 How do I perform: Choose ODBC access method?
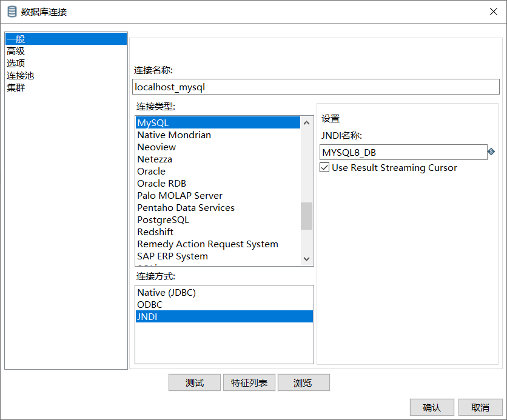pos(224,304)
